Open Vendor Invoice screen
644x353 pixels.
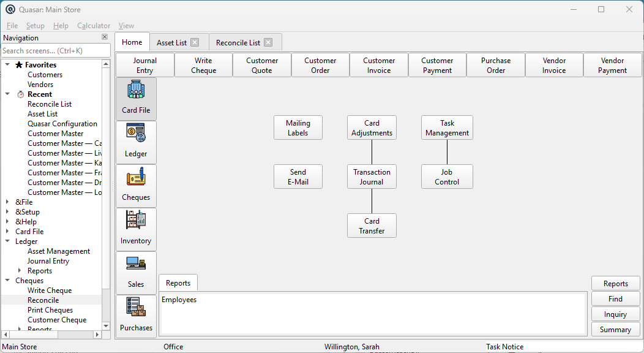pyautogui.click(x=554, y=66)
